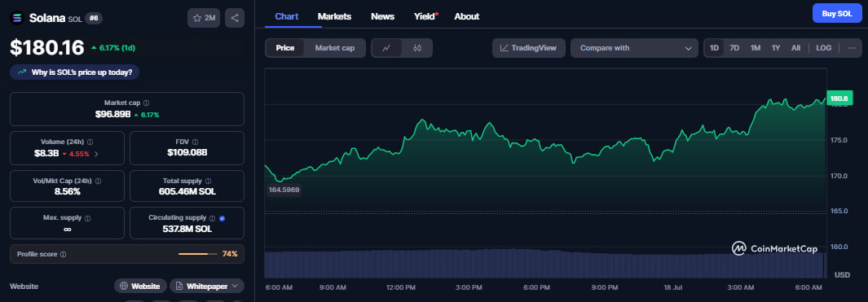Open the TradingView chart button
The image size is (868, 302).
[529, 48]
